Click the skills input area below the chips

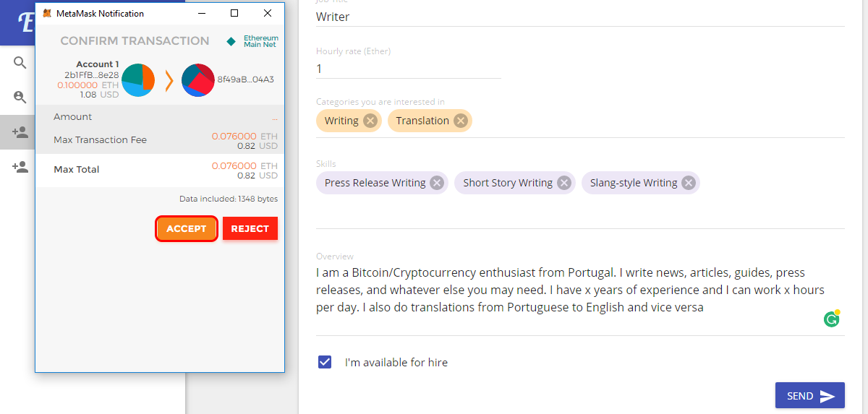pyautogui.click(x=580, y=212)
